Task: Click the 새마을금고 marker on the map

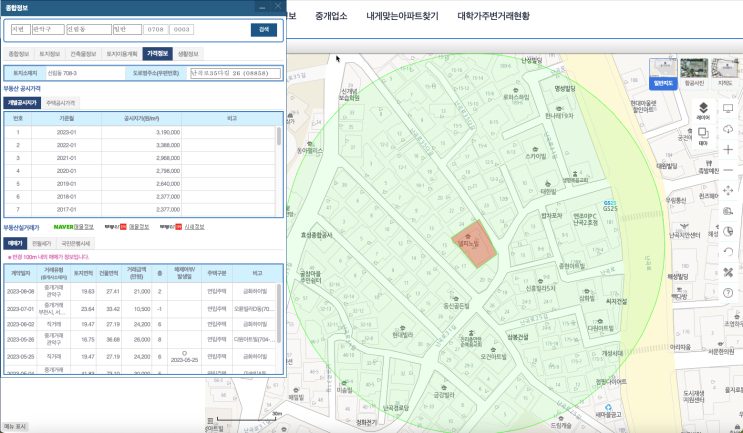Action: click(608, 411)
